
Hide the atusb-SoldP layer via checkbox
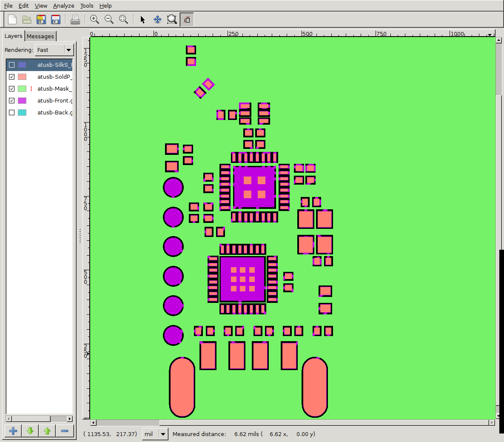click(x=12, y=77)
